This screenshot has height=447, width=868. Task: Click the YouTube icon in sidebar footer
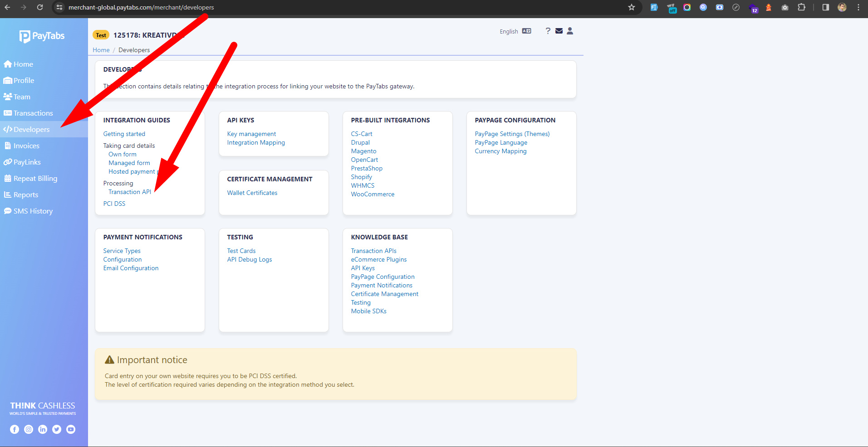coord(71,429)
